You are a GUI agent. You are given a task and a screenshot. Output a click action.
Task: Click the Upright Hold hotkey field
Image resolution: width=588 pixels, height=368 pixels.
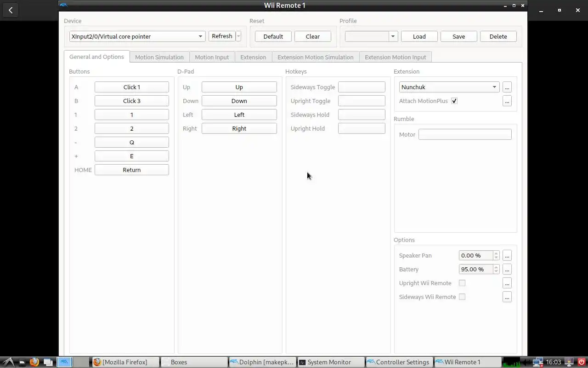pyautogui.click(x=362, y=128)
